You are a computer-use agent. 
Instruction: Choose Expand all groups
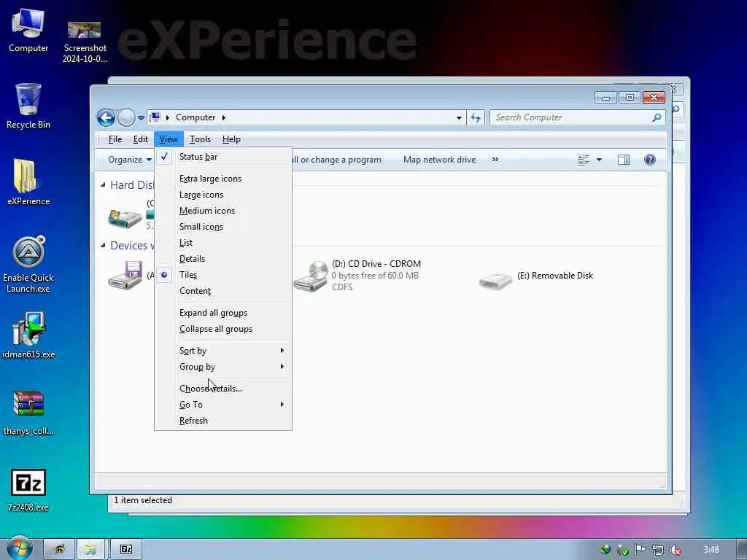[223, 313]
